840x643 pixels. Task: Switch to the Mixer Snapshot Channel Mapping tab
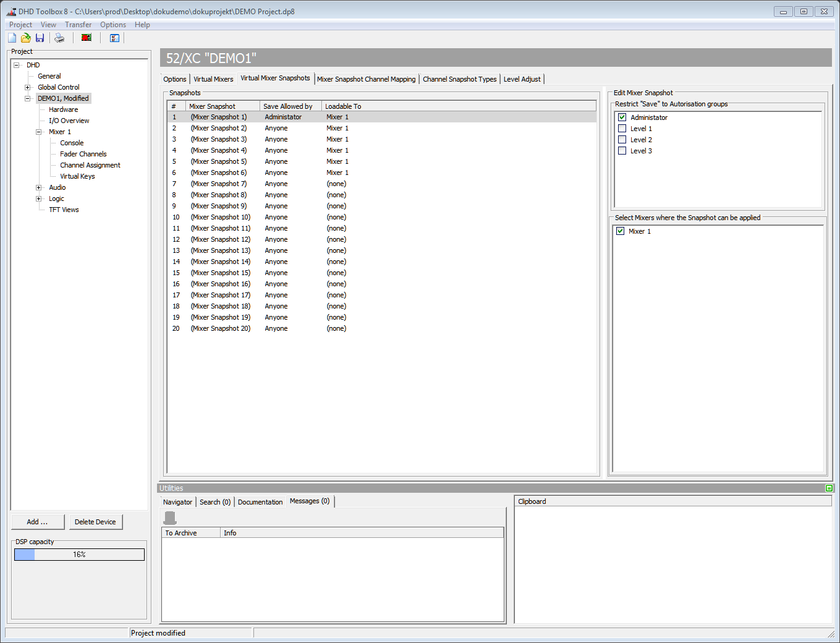point(366,79)
